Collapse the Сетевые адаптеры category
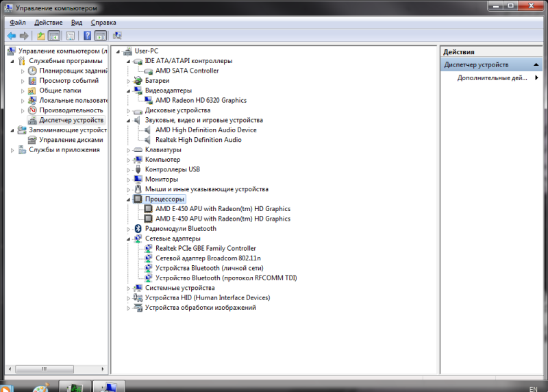This screenshot has width=548, height=392. pyautogui.click(x=128, y=239)
